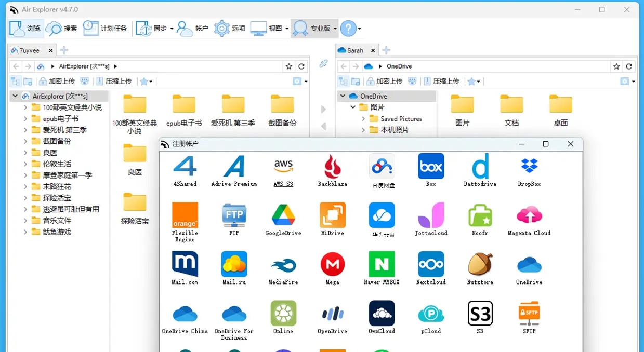
Task: Open the 同步 dropdown arrow in toolbar
Action: click(x=172, y=29)
